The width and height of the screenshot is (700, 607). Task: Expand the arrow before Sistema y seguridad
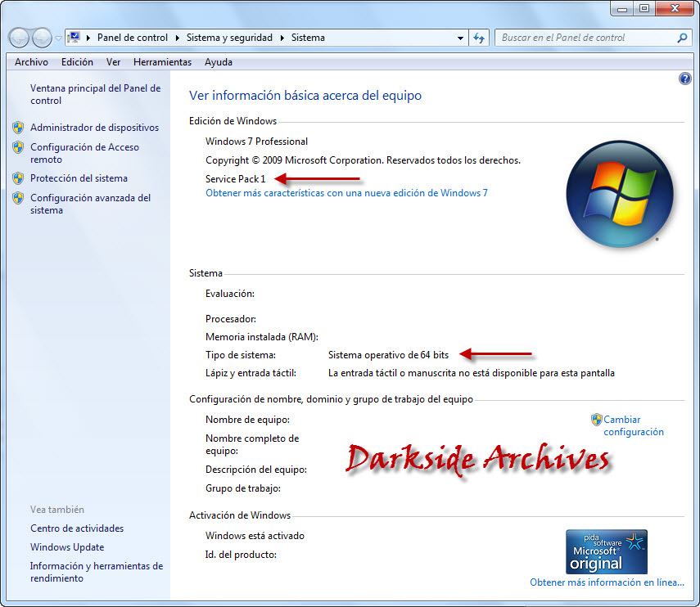pos(177,38)
